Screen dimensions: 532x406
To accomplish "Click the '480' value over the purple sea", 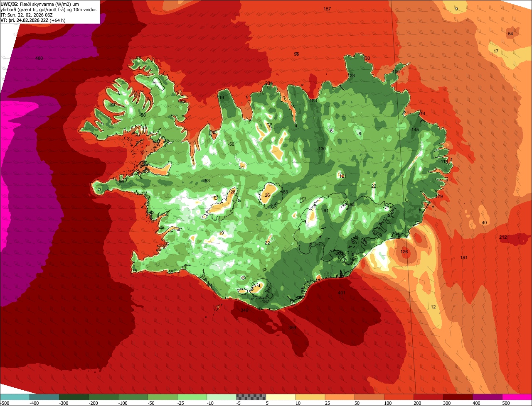I will click(x=39, y=58).
